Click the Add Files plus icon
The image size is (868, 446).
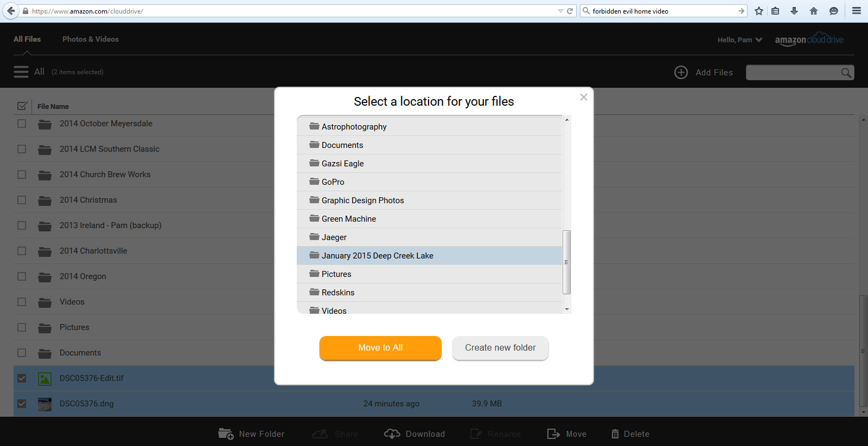coord(681,73)
